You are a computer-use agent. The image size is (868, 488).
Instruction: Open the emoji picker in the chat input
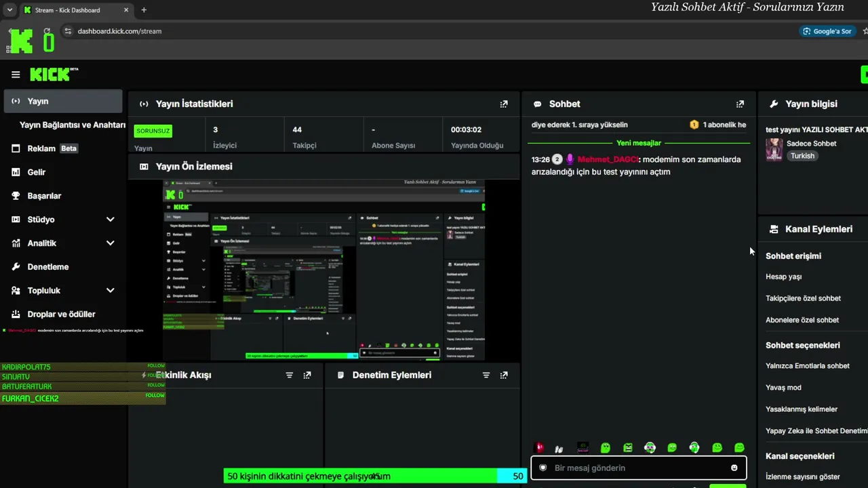point(734,468)
